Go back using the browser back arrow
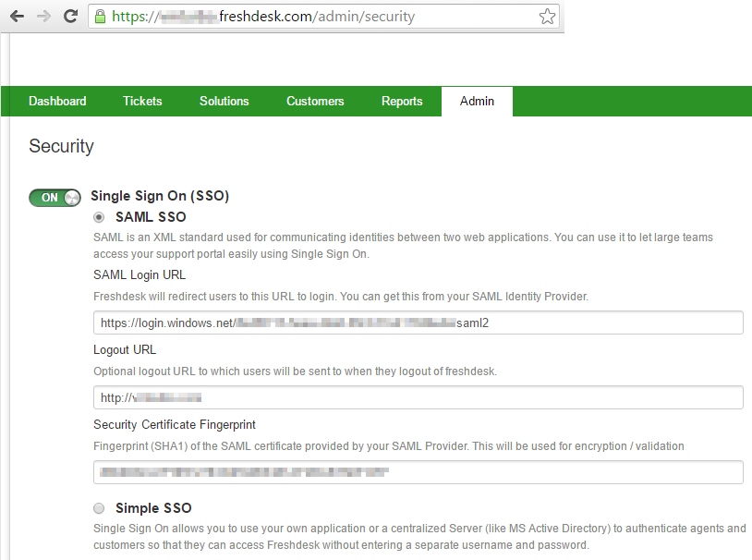Viewport: 752px width, 560px height. coord(17,17)
